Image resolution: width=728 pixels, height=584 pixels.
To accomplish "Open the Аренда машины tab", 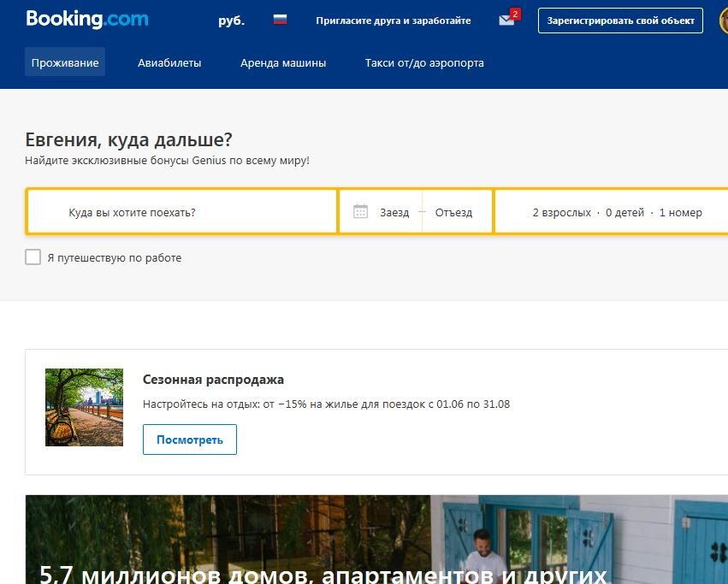I will 283,62.
